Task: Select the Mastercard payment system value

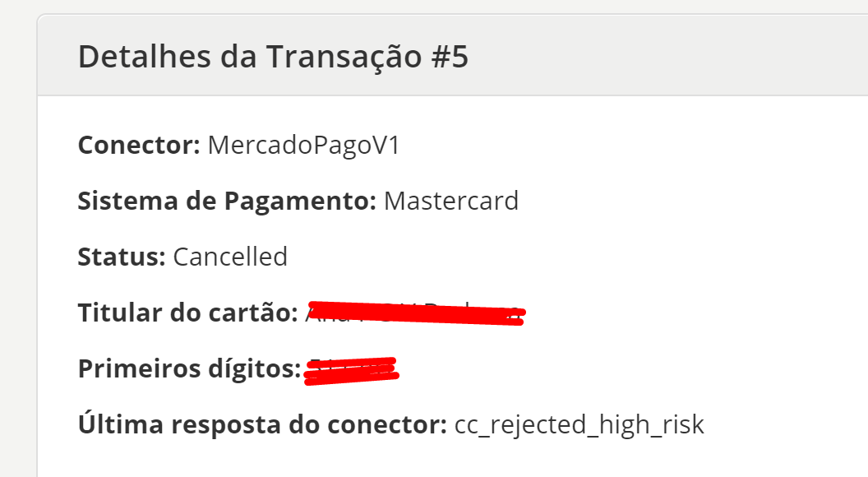Action: coord(451,201)
